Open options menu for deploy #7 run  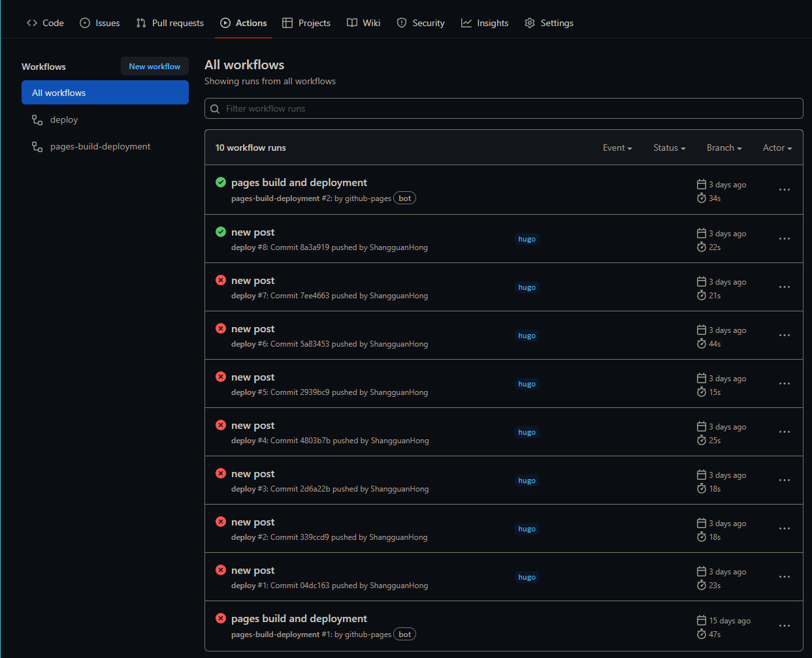pyautogui.click(x=785, y=287)
